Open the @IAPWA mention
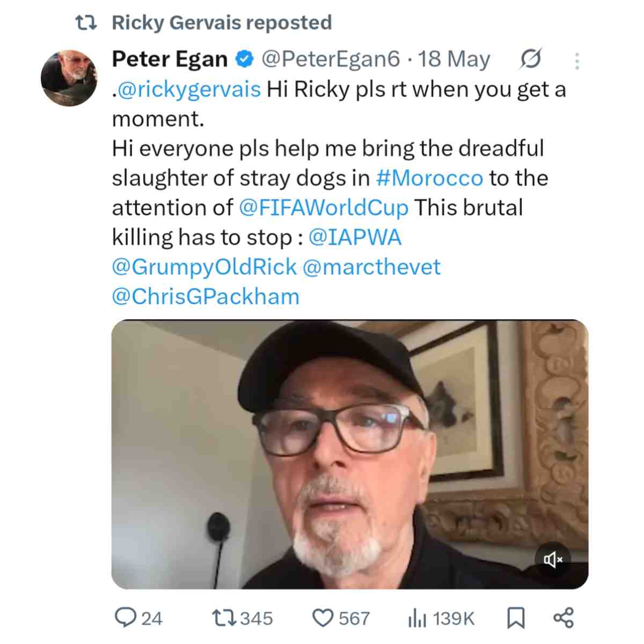Image resolution: width=644 pixels, height=644 pixels. tap(355, 237)
